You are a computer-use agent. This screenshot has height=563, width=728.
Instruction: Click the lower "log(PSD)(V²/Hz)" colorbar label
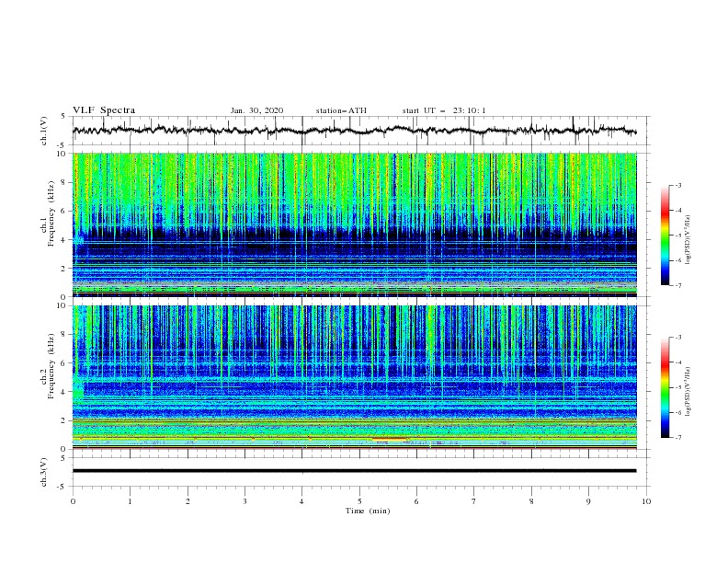[x=688, y=392]
